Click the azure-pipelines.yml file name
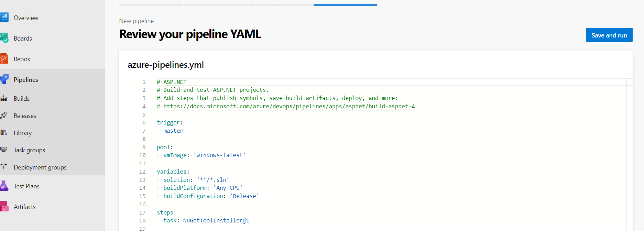Image resolution: width=644 pixels, height=231 pixels. tap(165, 65)
